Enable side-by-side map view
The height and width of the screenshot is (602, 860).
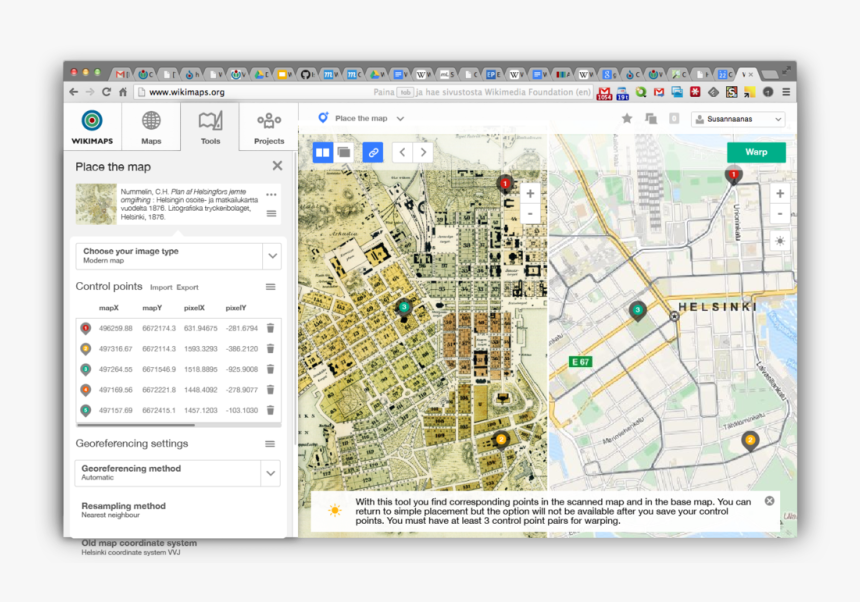pyautogui.click(x=323, y=152)
